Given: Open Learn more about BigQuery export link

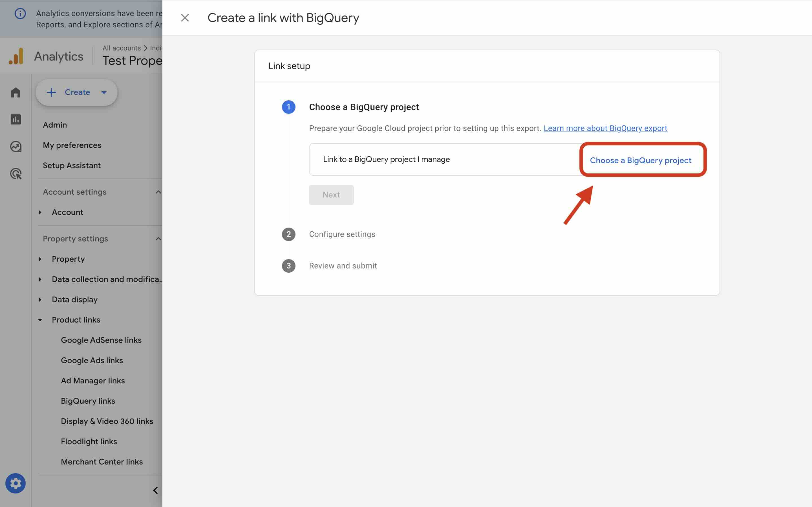Looking at the screenshot, I should click(x=605, y=128).
